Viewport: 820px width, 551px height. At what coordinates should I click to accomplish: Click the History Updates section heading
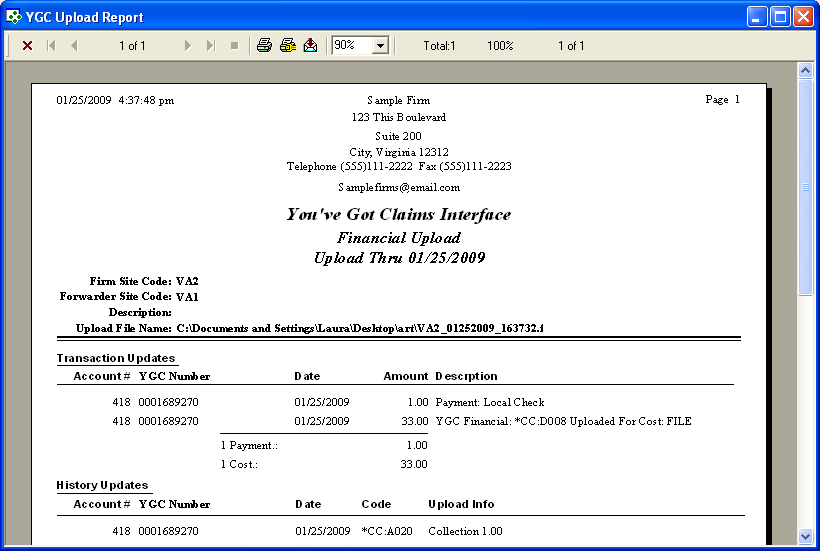point(102,485)
